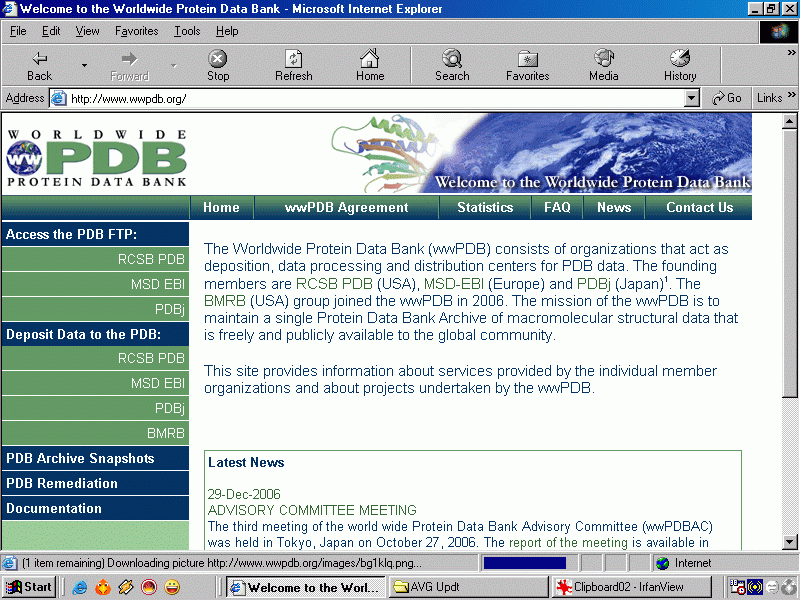The width and height of the screenshot is (800, 600).
Task: Expand the address bar dropdown
Action: click(691, 98)
